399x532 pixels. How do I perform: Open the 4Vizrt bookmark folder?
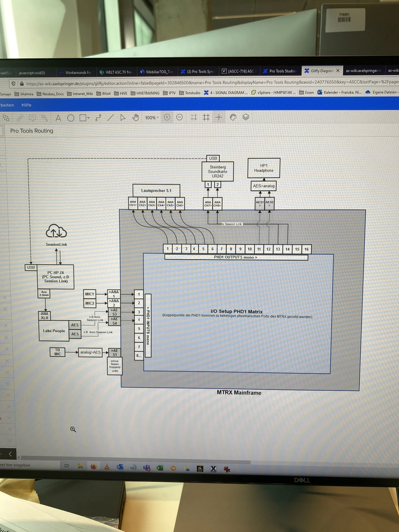coord(103,93)
